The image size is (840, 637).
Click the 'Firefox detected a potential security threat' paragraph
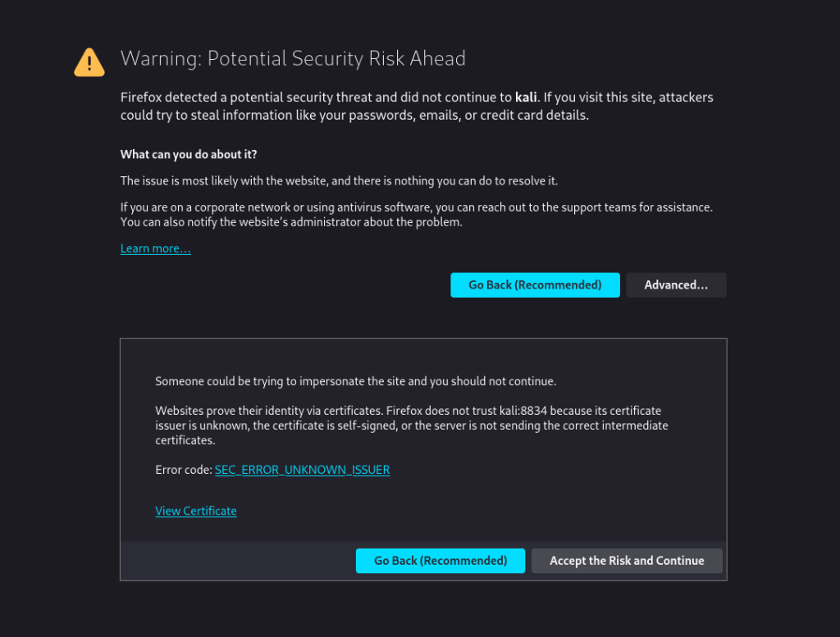pos(417,106)
